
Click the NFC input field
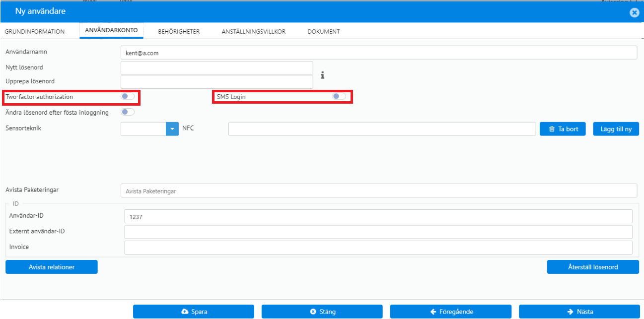tap(382, 129)
